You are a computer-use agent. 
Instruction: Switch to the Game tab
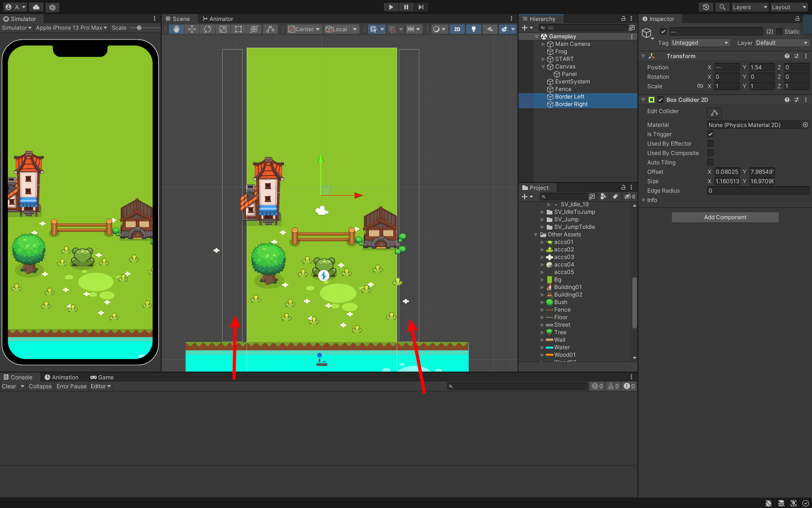point(102,377)
